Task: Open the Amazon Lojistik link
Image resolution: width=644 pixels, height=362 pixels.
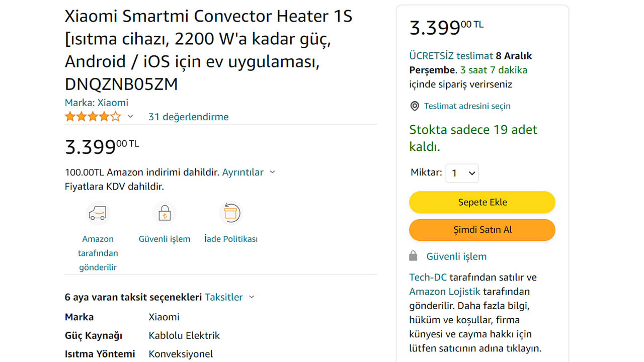Action: click(x=445, y=291)
